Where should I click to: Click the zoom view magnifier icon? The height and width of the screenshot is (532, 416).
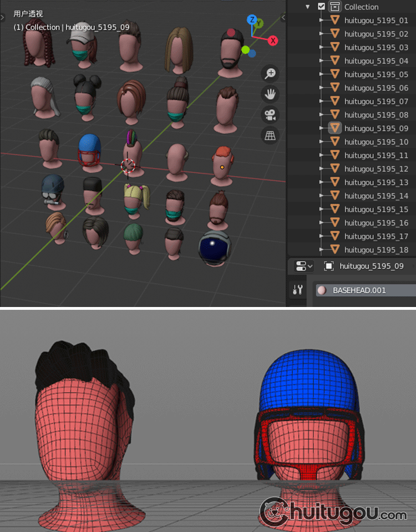pyautogui.click(x=270, y=73)
